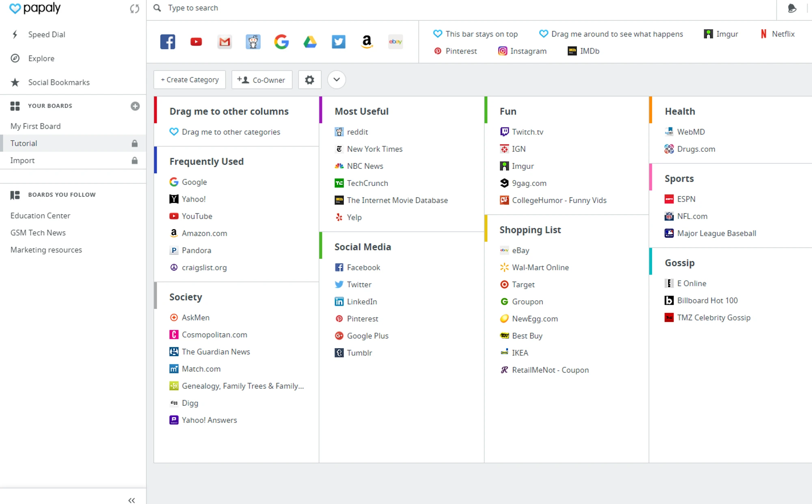Collapse the sidebar with double chevron
This screenshot has height=504, width=812.
pos(132,500)
